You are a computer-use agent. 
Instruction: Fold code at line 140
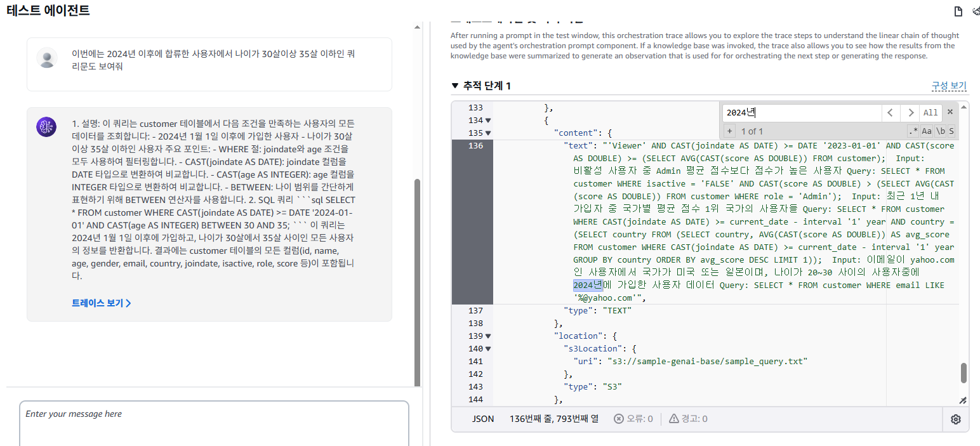pyautogui.click(x=488, y=349)
